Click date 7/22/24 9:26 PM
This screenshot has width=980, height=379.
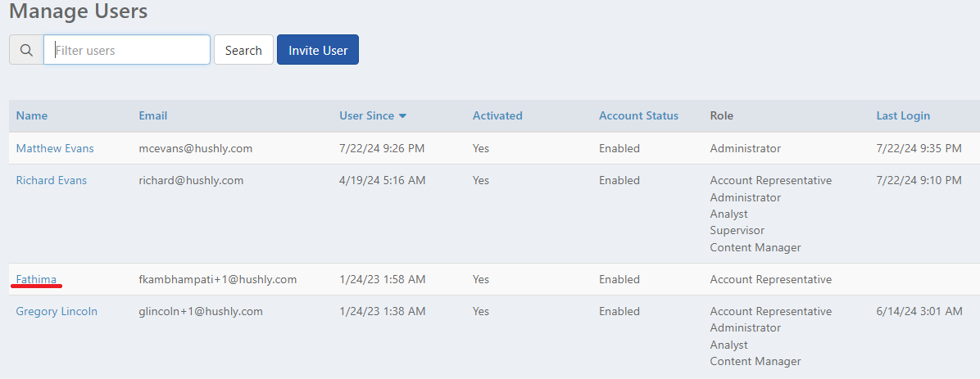[x=383, y=149]
